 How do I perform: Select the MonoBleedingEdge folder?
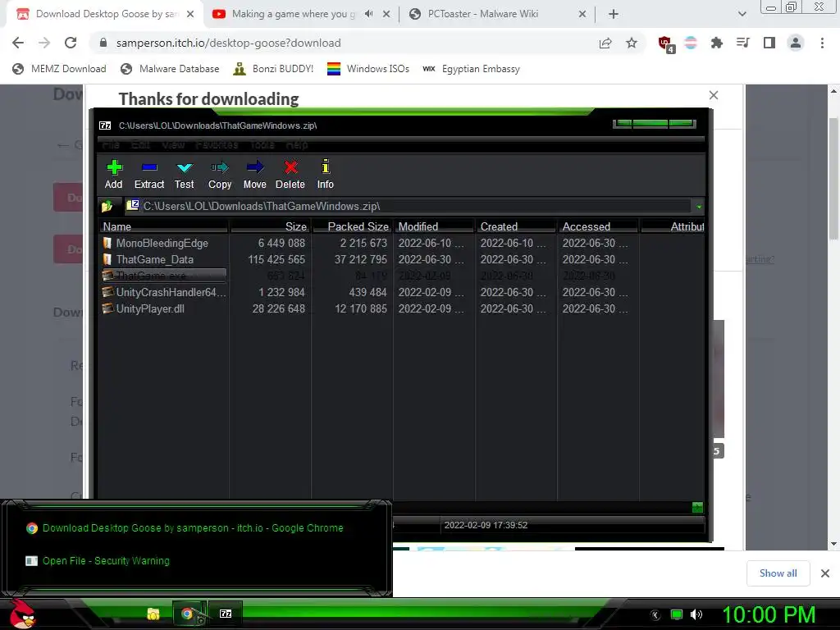(162, 243)
